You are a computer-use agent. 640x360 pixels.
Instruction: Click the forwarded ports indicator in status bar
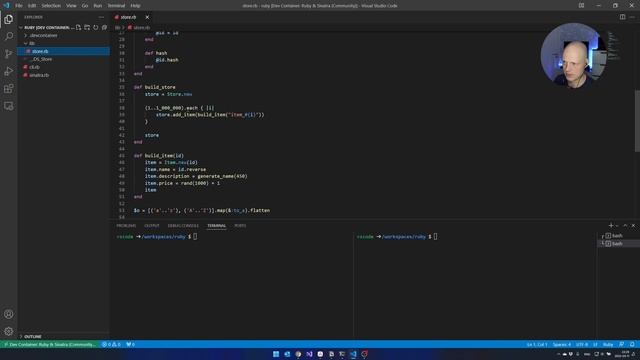(130, 344)
